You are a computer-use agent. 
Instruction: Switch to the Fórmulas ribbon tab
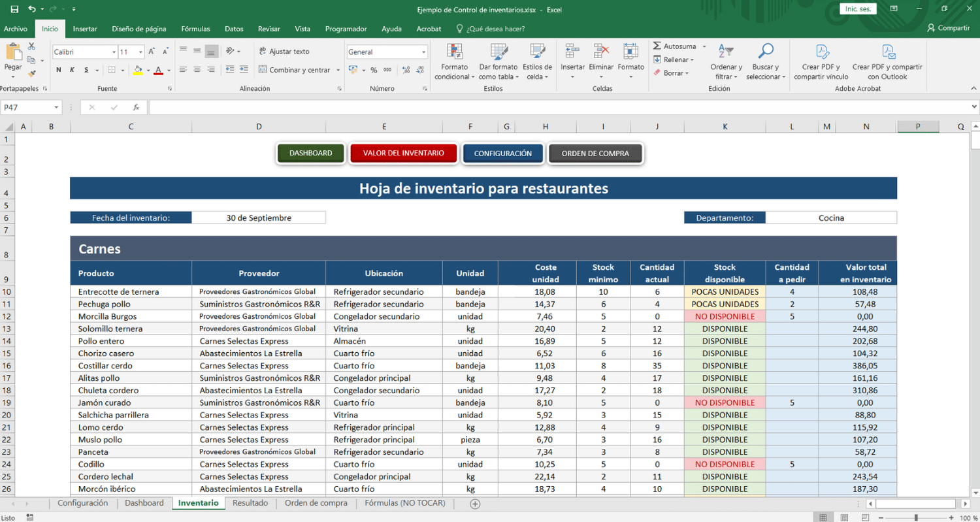[x=195, y=29]
